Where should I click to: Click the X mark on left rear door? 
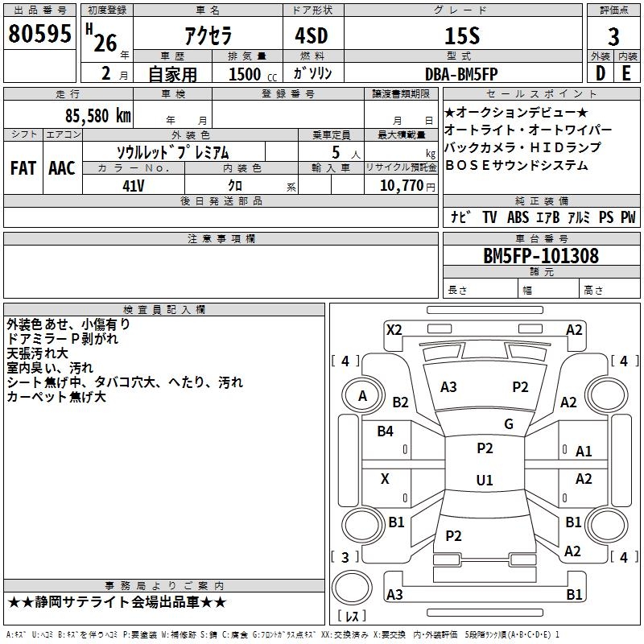tap(385, 479)
